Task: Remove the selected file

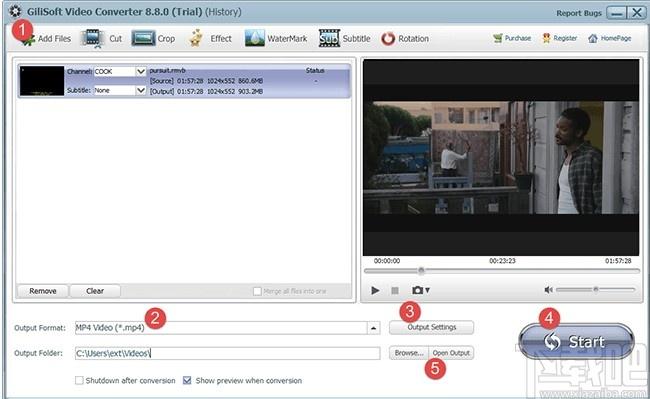Action: pyautogui.click(x=43, y=291)
